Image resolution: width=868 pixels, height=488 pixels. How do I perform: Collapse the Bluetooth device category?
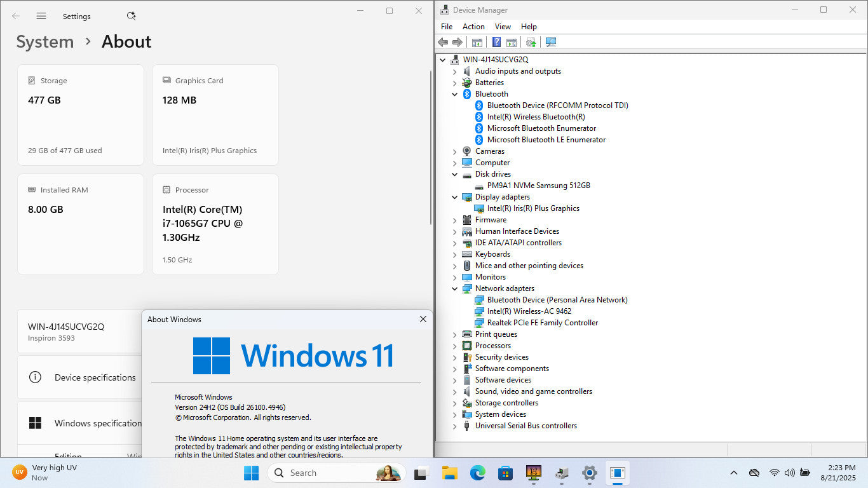(x=454, y=94)
